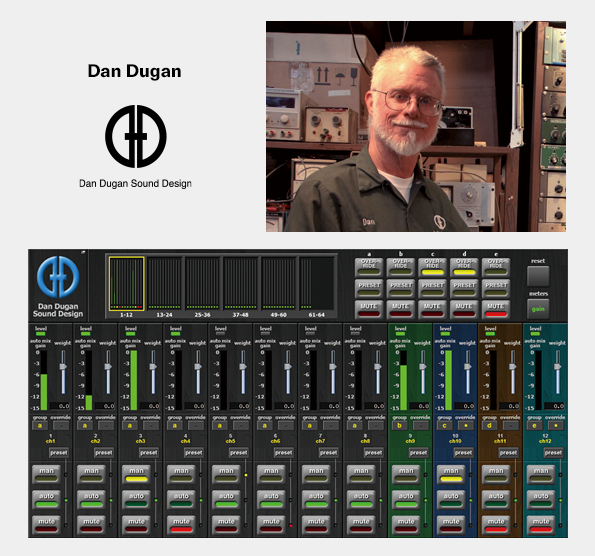
Task: Toggle group a OVERRIDE button
Action: click(369, 267)
